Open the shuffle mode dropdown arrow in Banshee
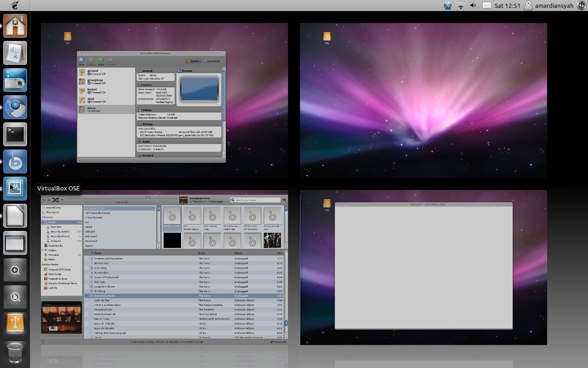Screen dimensions: 588x368 tap(62, 200)
